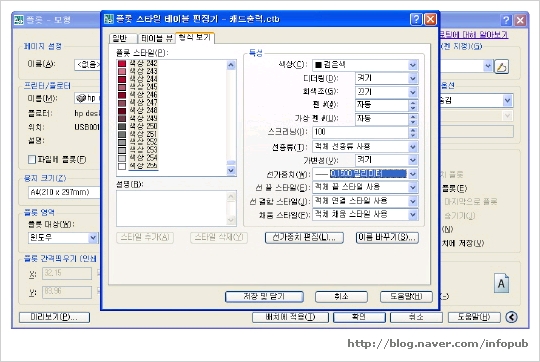Open the plot style table dropdown beside pencil icon
540x362 pixels.
pyautogui.click(x=487, y=66)
